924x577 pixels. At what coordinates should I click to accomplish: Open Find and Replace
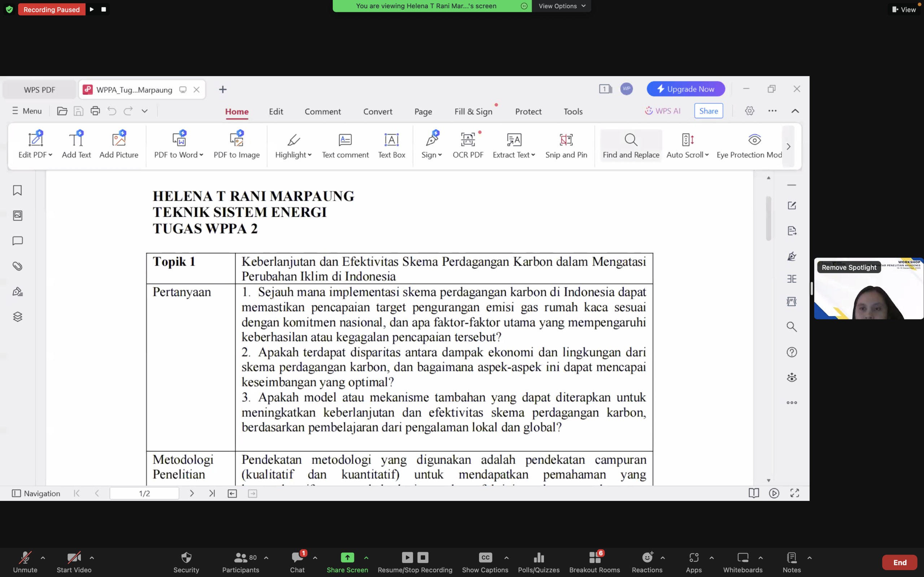click(x=631, y=145)
